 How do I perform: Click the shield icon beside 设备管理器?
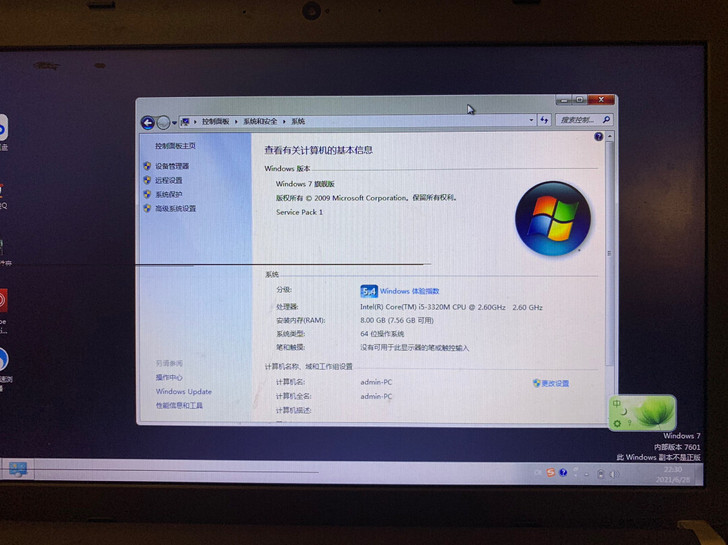coord(147,166)
